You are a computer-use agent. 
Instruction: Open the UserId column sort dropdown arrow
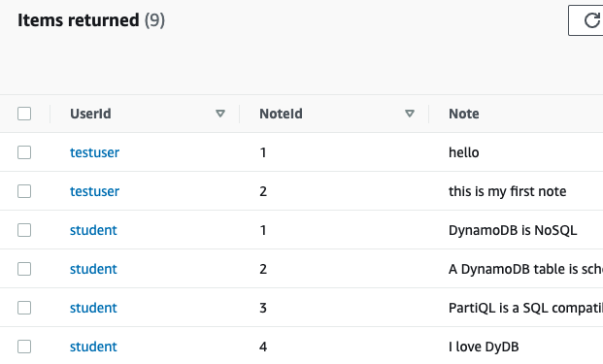(220, 114)
